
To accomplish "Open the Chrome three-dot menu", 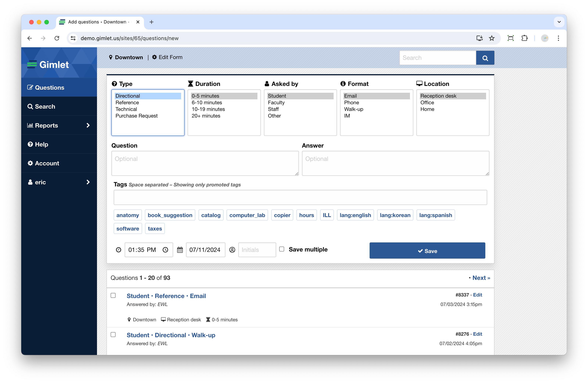I will pos(558,38).
